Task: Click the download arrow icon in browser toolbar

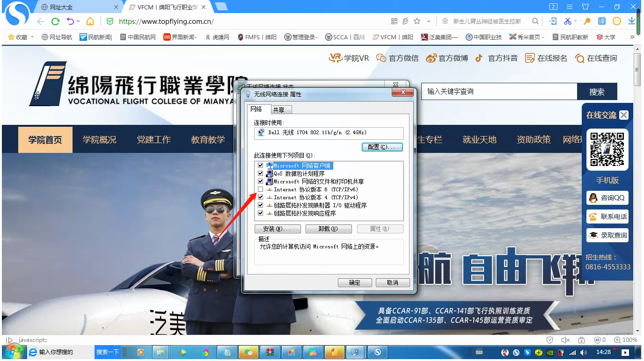Action: coord(631,21)
